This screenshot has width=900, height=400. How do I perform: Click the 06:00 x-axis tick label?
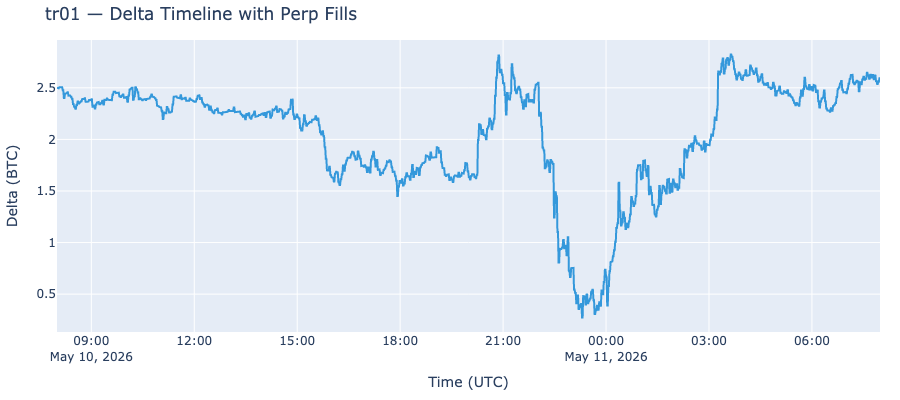coord(812,341)
